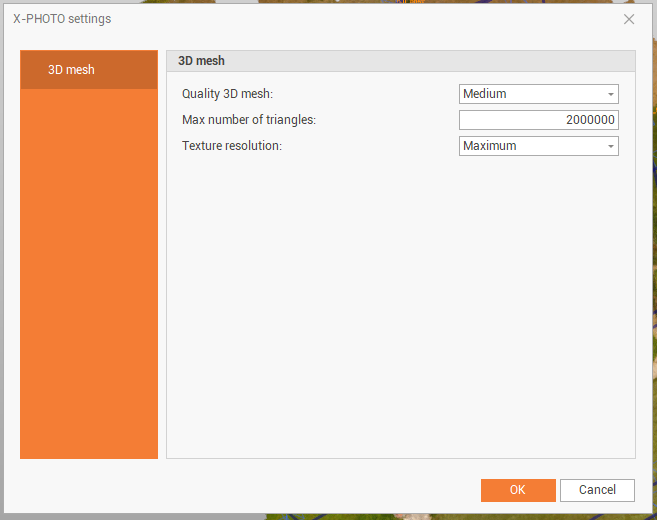Click the arrow on the Medium dropdown

(x=610, y=94)
